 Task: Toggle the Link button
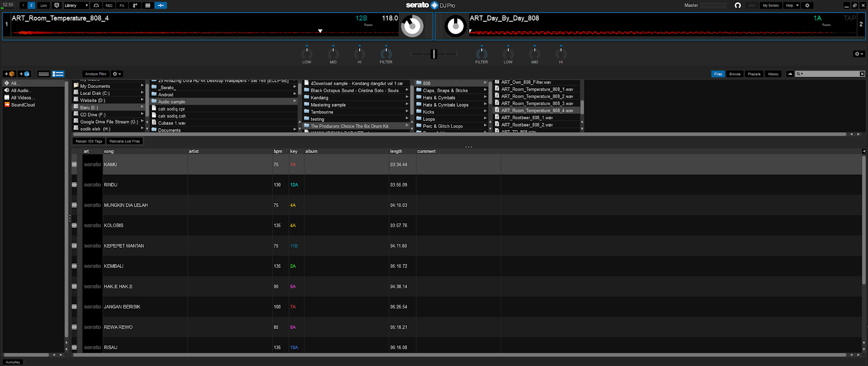pyautogui.click(x=44, y=5)
